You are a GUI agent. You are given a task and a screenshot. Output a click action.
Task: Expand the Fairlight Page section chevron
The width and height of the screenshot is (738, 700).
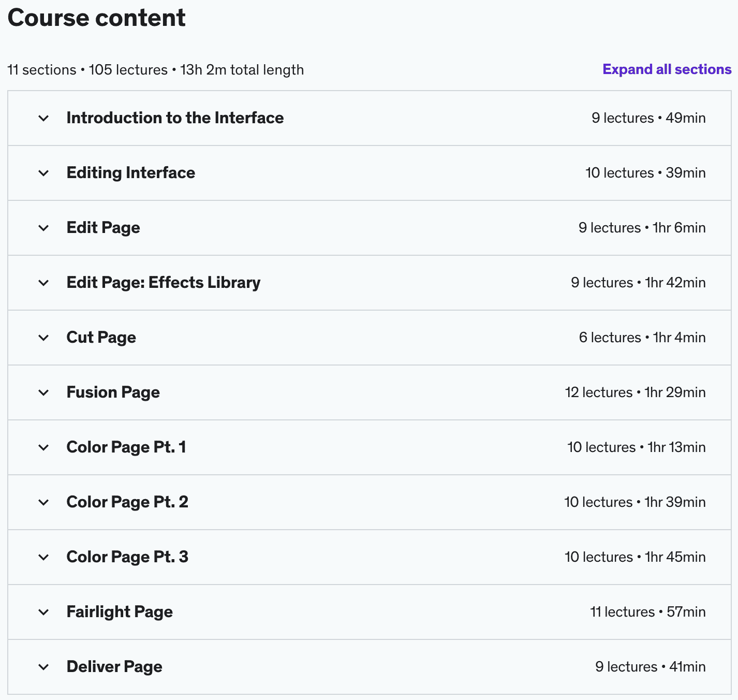(x=43, y=612)
